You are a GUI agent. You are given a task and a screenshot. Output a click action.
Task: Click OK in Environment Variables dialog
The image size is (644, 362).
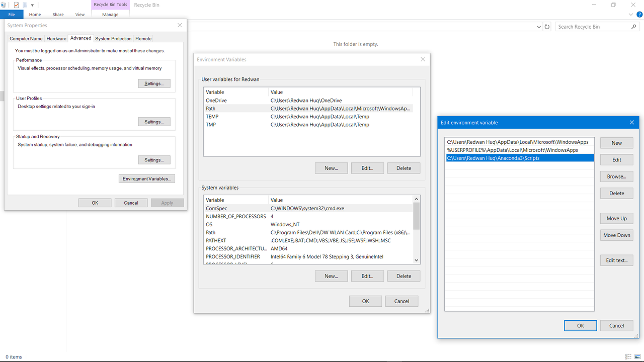(365, 301)
